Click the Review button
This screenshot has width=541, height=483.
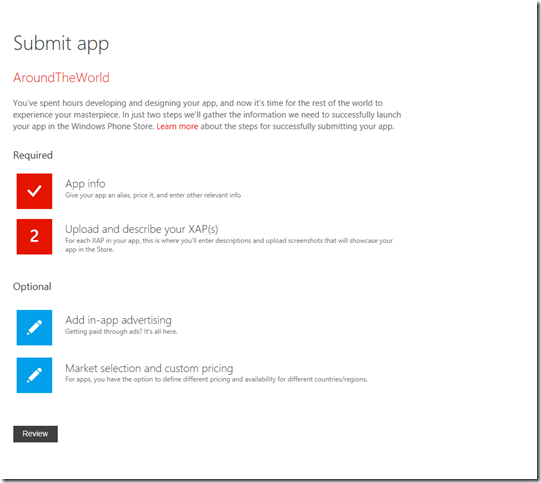pos(36,434)
